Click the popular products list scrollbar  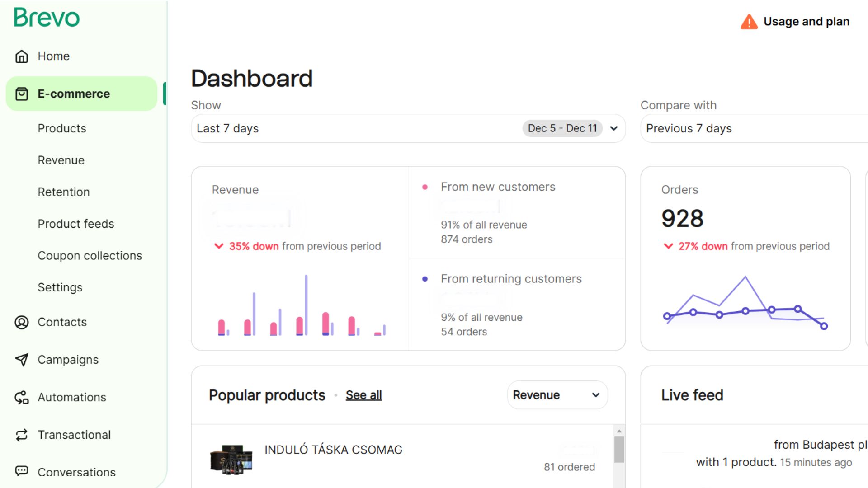point(619,450)
